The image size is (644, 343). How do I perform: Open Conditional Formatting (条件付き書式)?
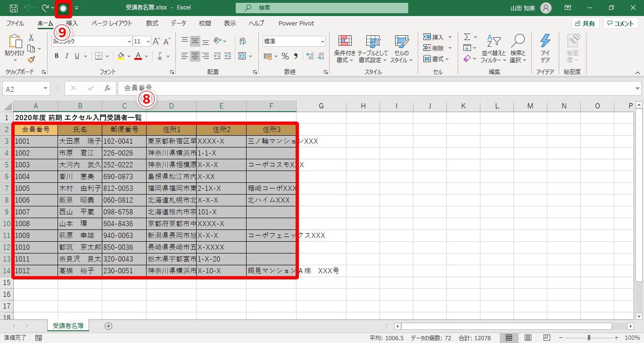point(345,49)
